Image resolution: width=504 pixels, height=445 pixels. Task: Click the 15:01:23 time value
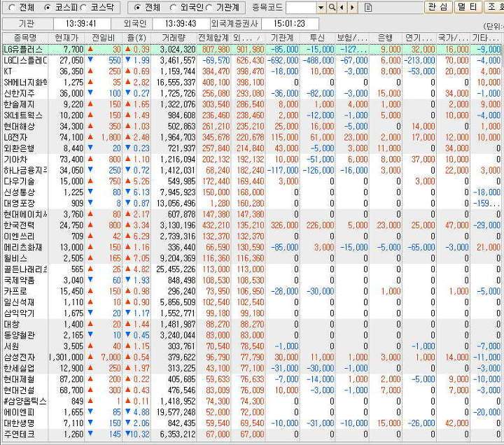click(x=289, y=24)
